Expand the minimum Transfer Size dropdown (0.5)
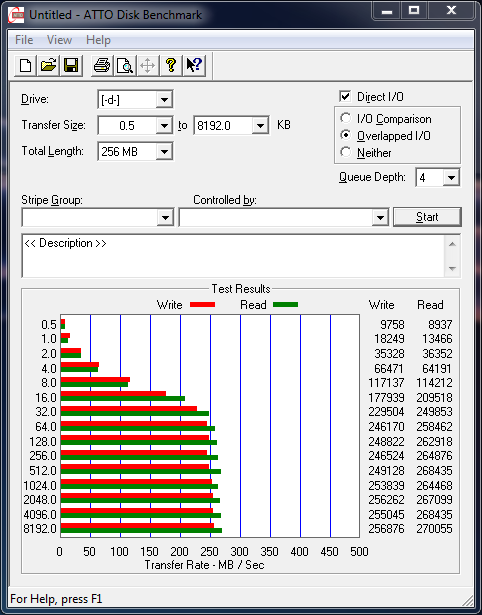Viewport: 482px width, 615px height. (x=164, y=126)
